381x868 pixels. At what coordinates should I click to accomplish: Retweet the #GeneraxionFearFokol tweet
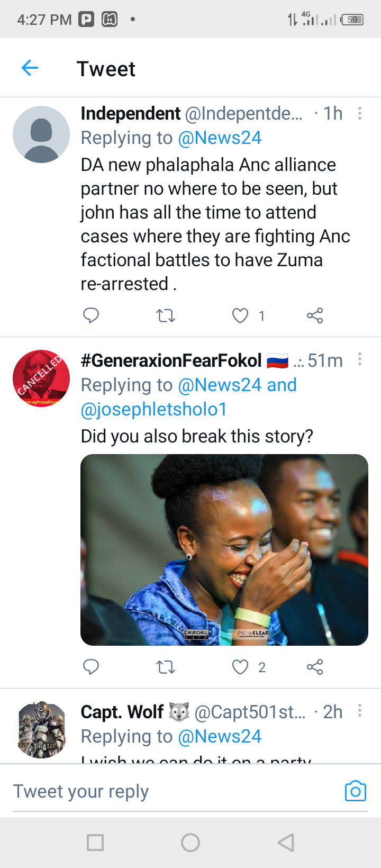(166, 667)
